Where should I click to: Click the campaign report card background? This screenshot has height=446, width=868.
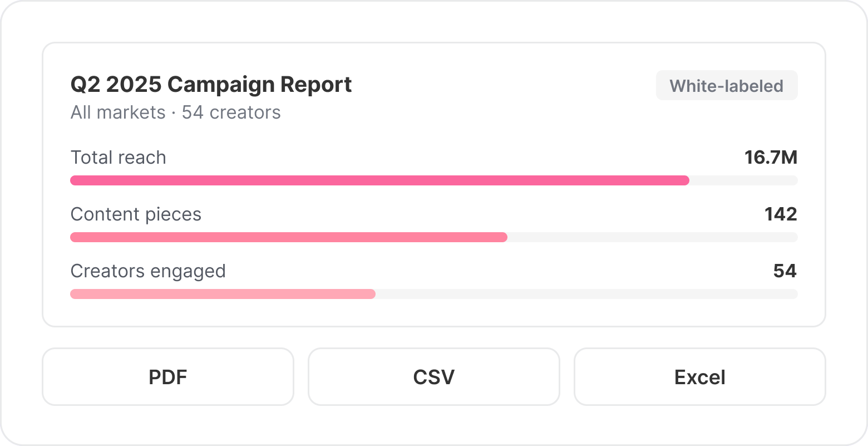[x=434, y=312]
